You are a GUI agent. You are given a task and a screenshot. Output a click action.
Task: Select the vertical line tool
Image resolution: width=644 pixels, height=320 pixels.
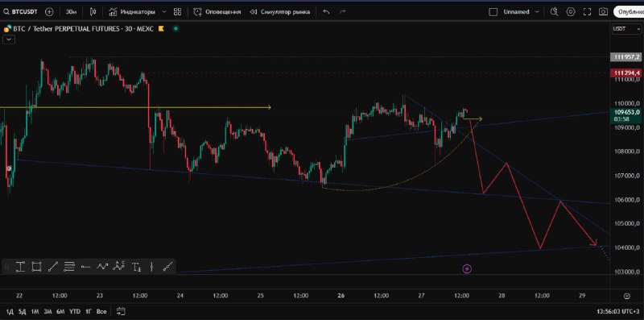point(152,267)
